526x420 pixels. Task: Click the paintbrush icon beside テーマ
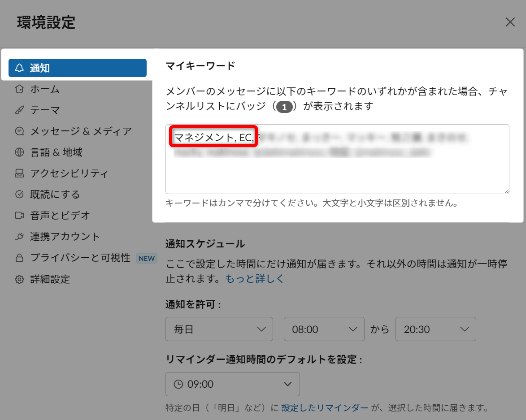[19, 110]
